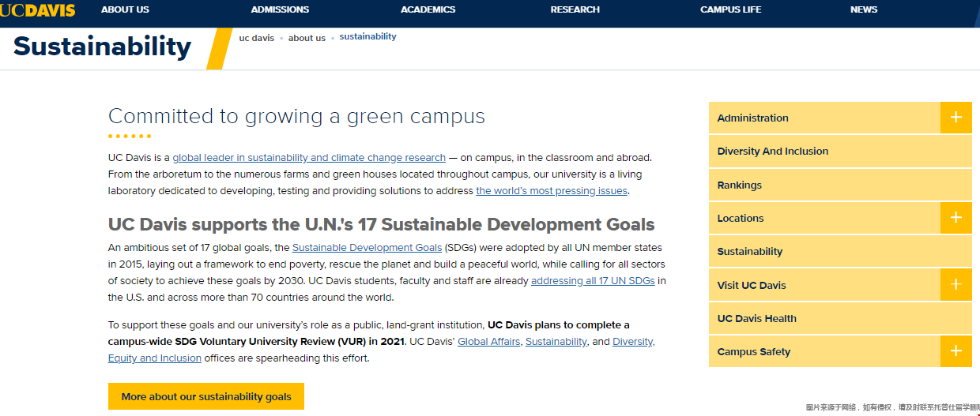Open the Admissions menu

pyautogui.click(x=280, y=9)
